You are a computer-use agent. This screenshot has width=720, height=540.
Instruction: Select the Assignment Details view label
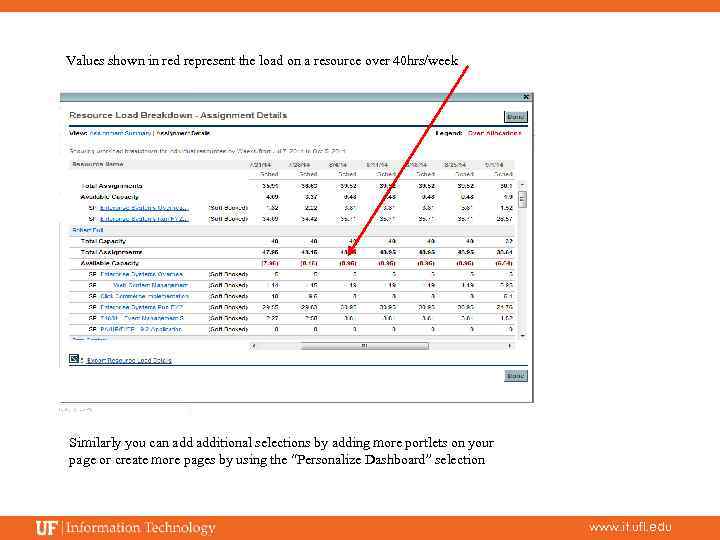tap(183, 133)
